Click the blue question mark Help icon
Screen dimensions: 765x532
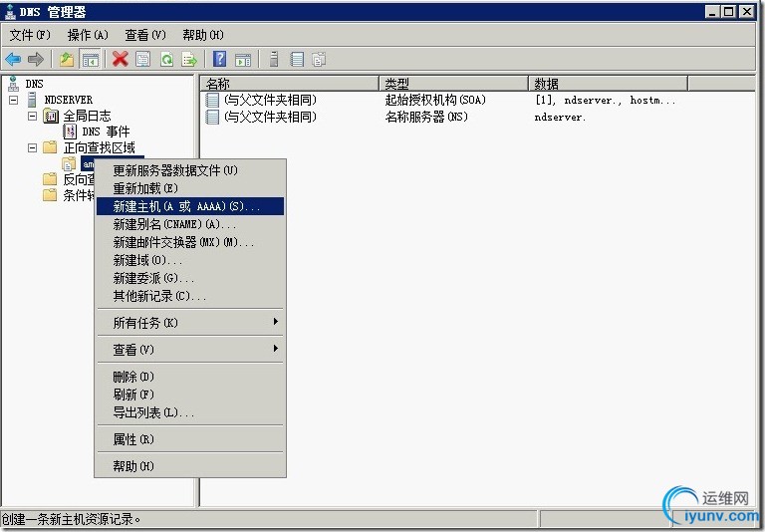click(219, 60)
